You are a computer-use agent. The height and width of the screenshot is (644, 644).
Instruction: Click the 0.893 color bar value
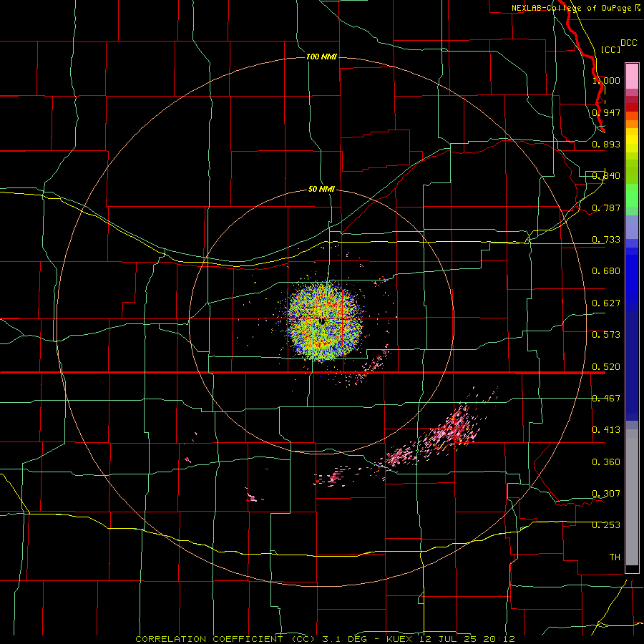606,144
